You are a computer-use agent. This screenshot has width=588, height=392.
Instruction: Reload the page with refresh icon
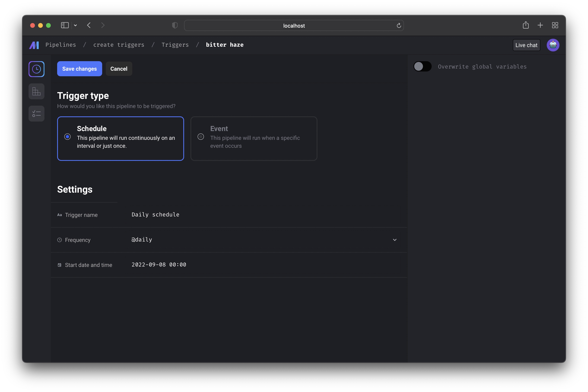(x=399, y=25)
